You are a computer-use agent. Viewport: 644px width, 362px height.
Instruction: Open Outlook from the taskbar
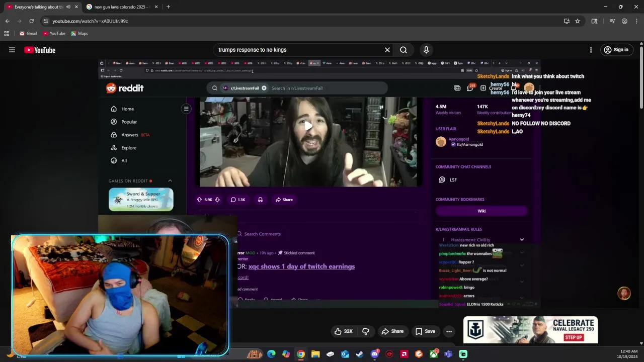345,354
